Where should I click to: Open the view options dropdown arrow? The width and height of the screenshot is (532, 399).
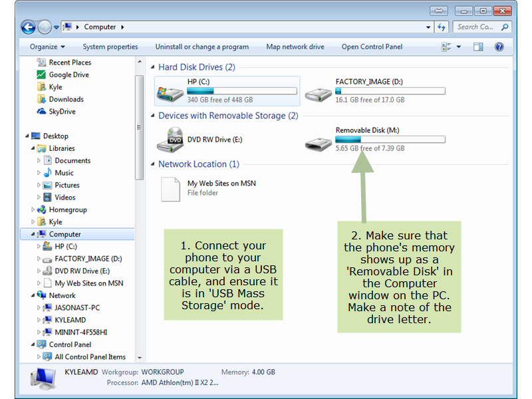[459, 47]
